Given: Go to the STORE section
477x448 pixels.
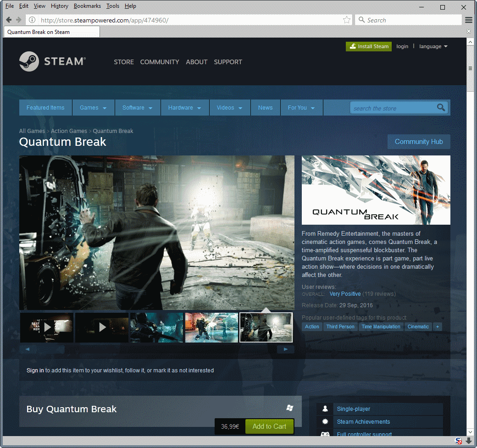Looking at the screenshot, I should tap(124, 62).
